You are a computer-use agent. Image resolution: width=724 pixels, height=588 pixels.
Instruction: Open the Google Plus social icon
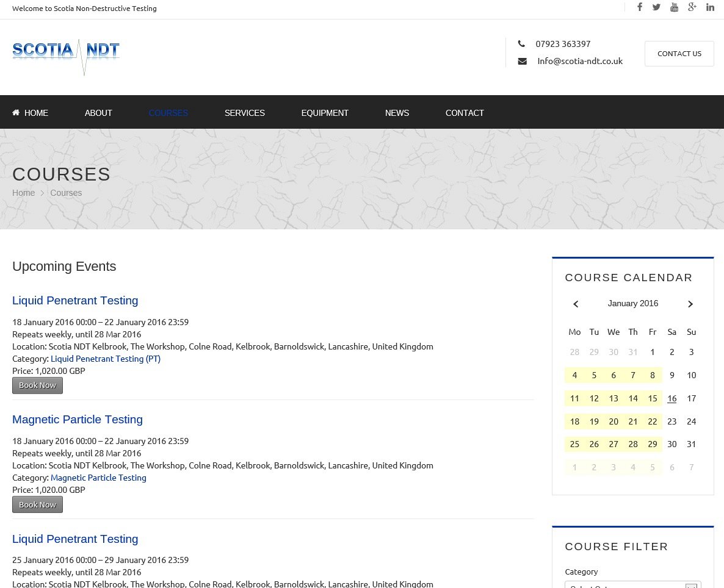click(x=692, y=7)
